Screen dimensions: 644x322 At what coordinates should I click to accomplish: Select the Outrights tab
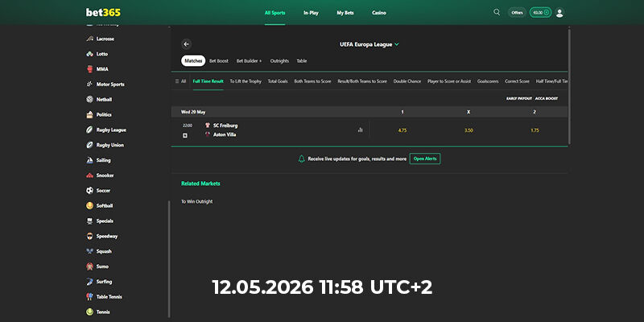(279, 61)
